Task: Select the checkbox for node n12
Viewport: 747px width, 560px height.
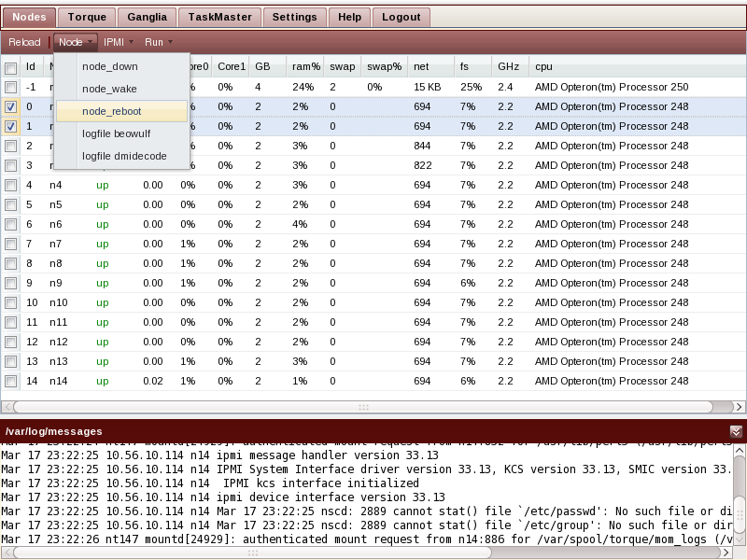Action: [x=10, y=342]
